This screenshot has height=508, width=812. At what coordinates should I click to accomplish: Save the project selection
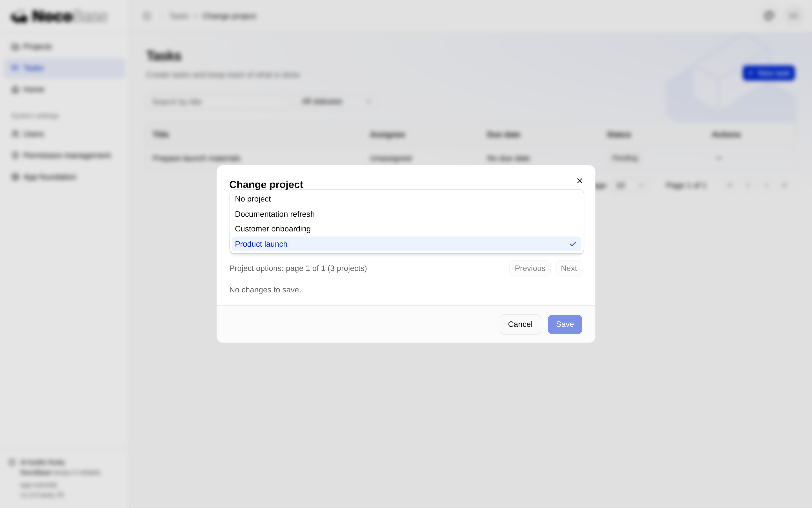point(565,324)
